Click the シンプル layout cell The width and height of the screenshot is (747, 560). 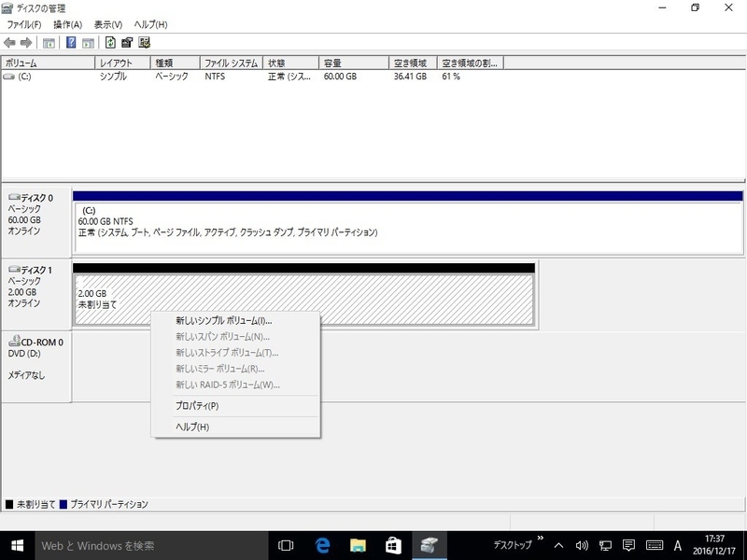(x=113, y=77)
